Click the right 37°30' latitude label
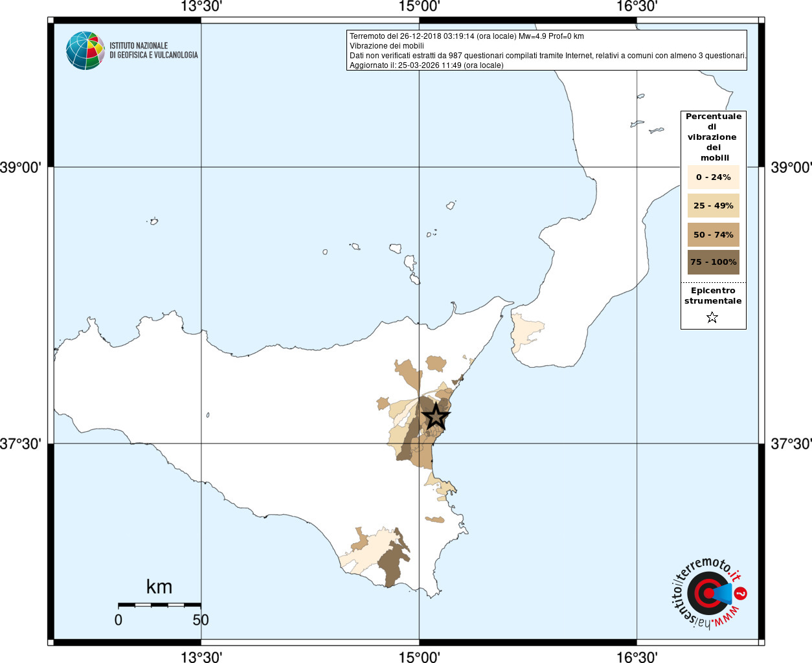Screen dimensions: 812x663 (x=791, y=444)
